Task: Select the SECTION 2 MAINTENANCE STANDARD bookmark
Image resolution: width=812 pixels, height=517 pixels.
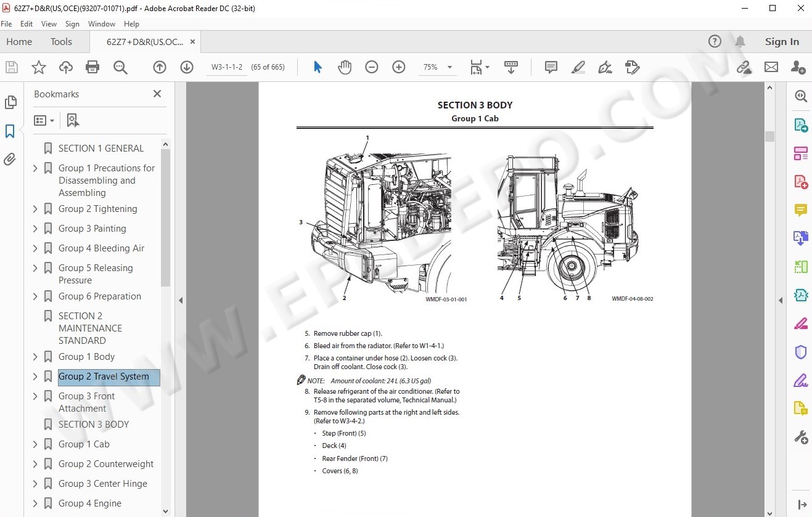Action: [x=90, y=328]
